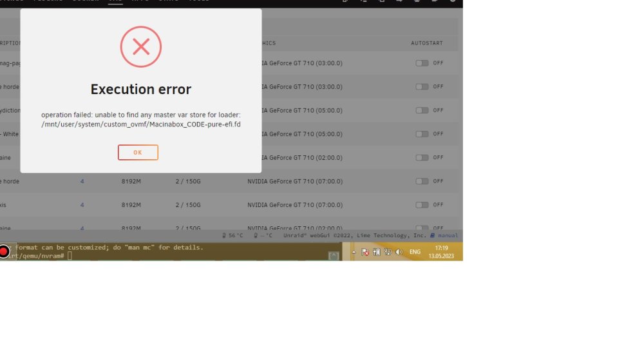Toggle autostart for the xis VM row
The height and width of the screenshot is (363, 644).
click(x=422, y=205)
